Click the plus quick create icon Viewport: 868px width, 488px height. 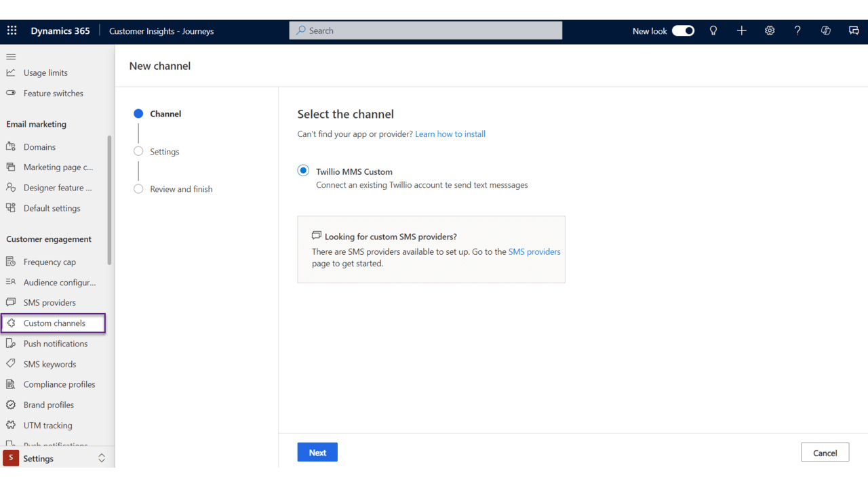(741, 30)
